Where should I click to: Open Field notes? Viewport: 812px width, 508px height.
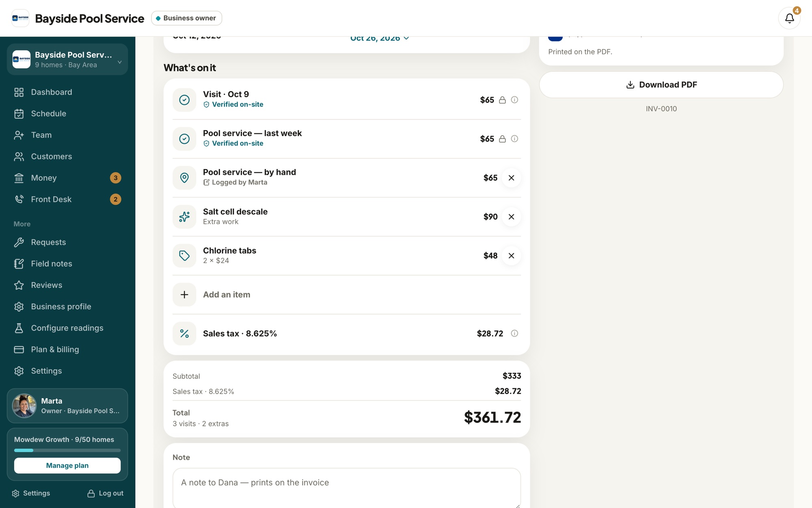click(67, 264)
